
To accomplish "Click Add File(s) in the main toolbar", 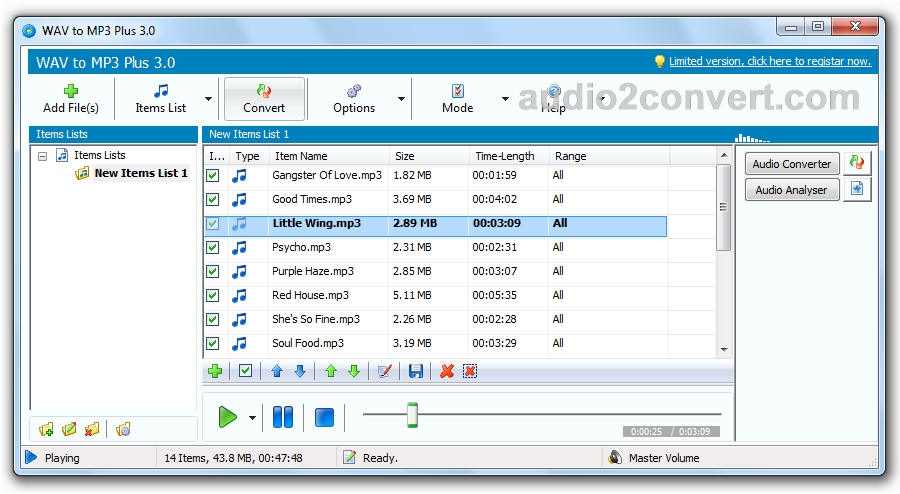I will [71, 99].
